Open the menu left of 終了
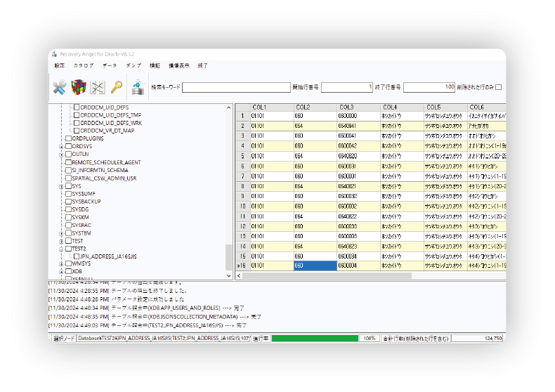 178,65
